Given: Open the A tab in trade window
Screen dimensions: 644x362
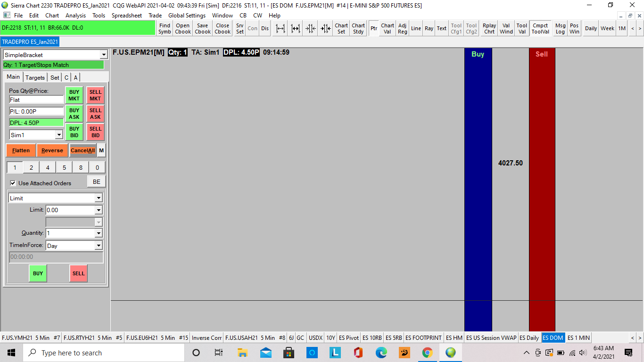Looking at the screenshot, I should pos(75,77).
